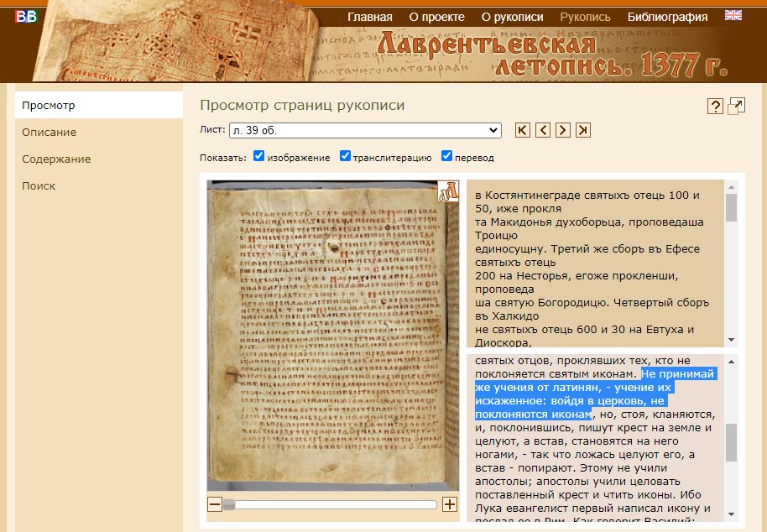Toggle the изображение checkbox
767x532 pixels.
pos(258,156)
